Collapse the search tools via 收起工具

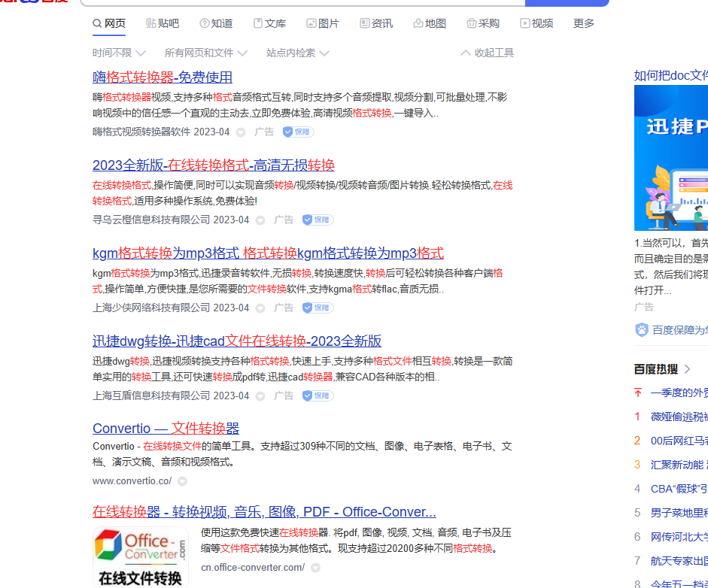click(x=488, y=53)
